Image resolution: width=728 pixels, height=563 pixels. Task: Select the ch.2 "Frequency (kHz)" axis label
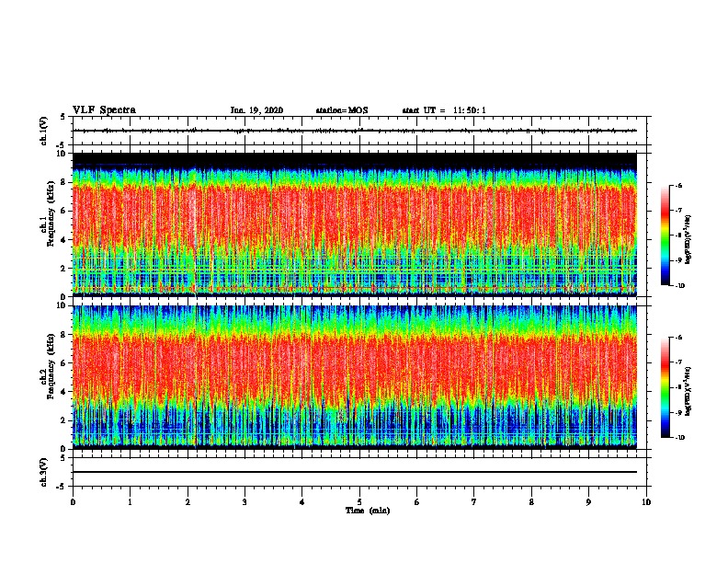click(x=51, y=366)
